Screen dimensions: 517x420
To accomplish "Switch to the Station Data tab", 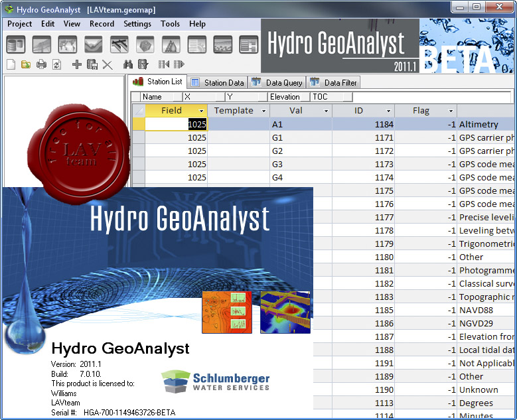I will tap(218, 82).
